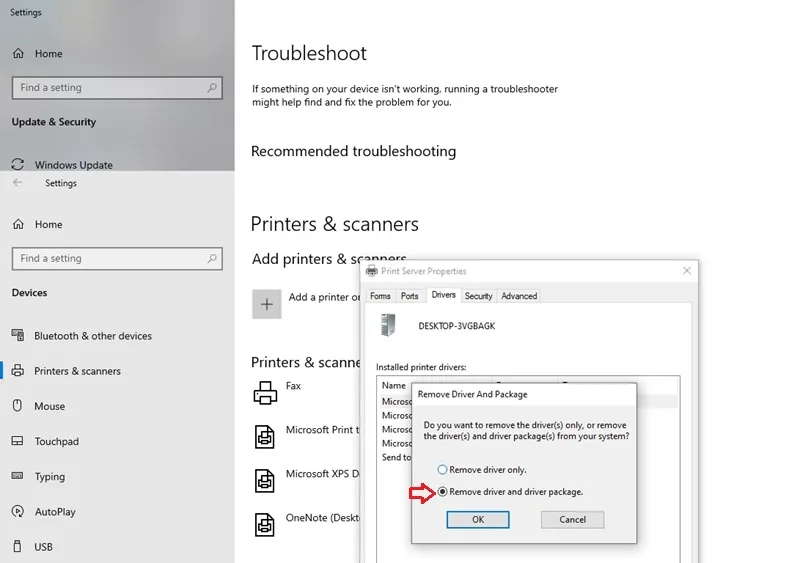Open AutoPlay settings
The width and height of the screenshot is (800, 563).
[x=55, y=511]
